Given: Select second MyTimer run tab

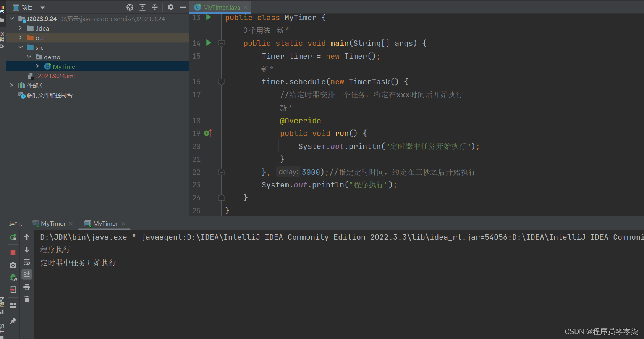Looking at the screenshot, I should click(x=105, y=223).
